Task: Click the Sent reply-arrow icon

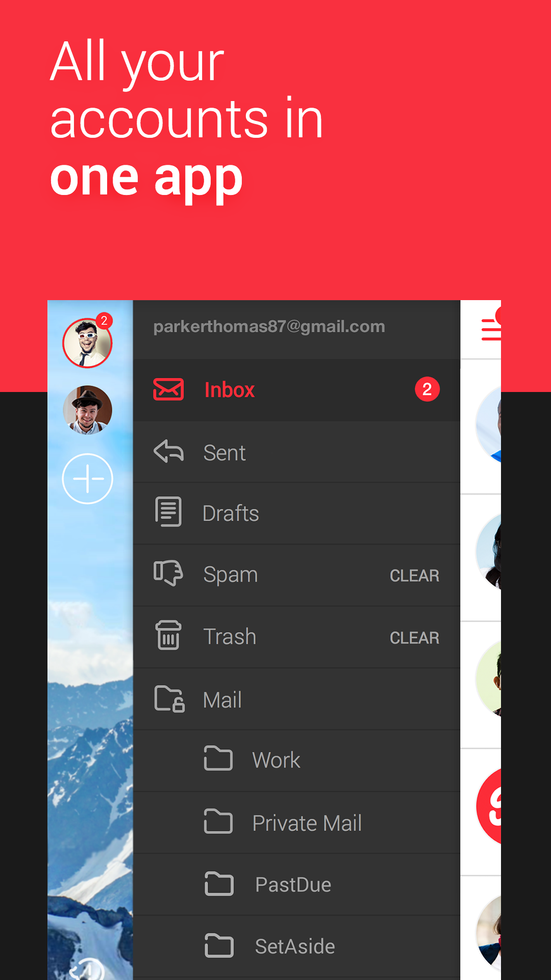Action: [168, 452]
